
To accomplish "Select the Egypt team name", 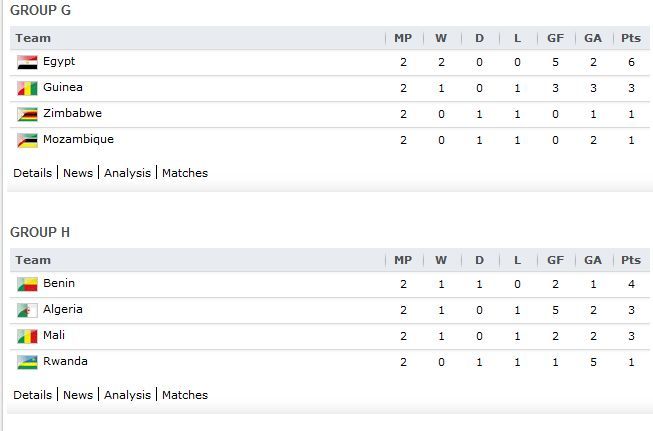I will coord(59,62).
